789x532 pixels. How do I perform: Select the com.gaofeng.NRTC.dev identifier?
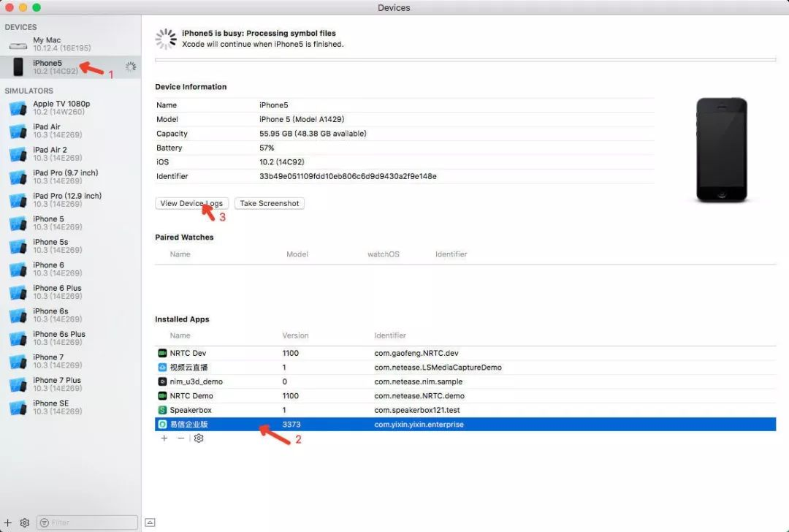416,353
